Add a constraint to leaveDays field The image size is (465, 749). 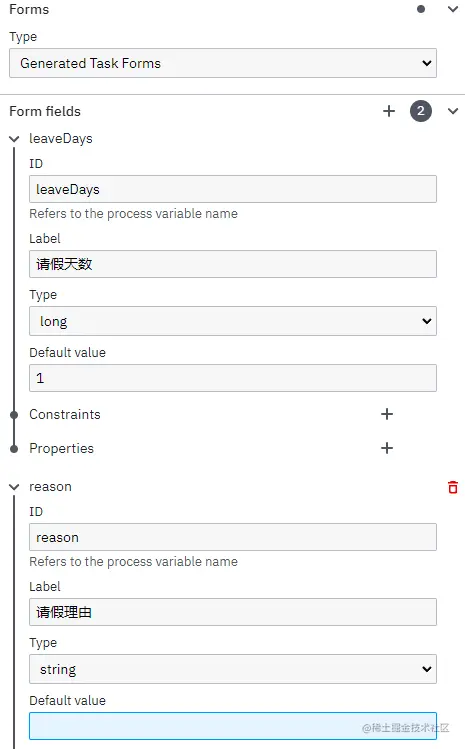pyautogui.click(x=387, y=414)
